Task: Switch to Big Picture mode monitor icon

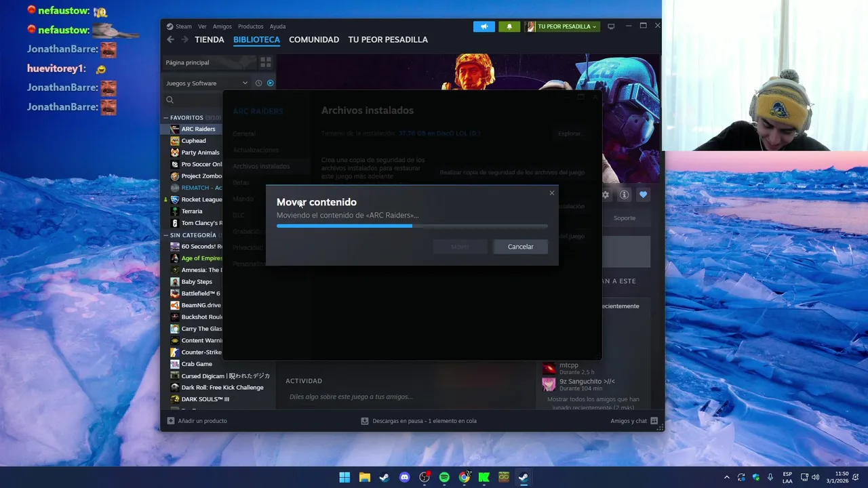Action: click(611, 26)
